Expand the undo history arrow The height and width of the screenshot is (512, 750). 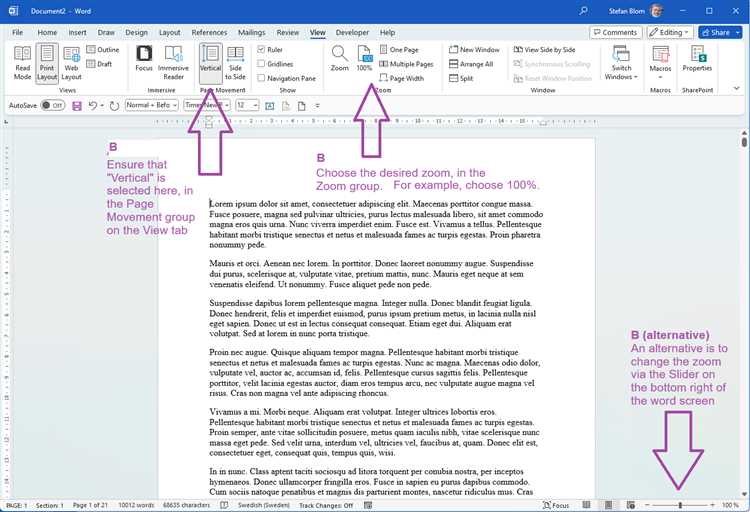[102, 106]
